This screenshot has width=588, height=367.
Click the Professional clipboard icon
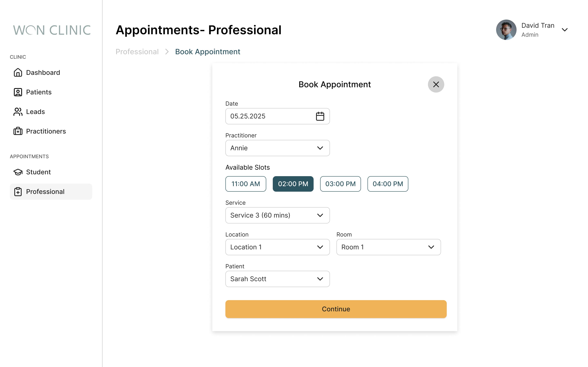(18, 191)
